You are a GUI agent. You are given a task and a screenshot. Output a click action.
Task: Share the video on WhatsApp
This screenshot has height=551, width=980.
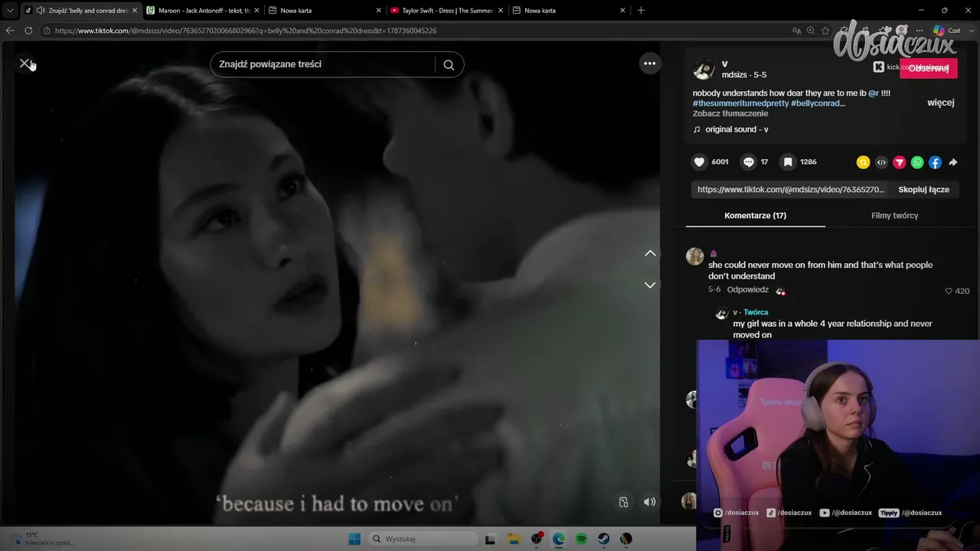pos(917,162)
